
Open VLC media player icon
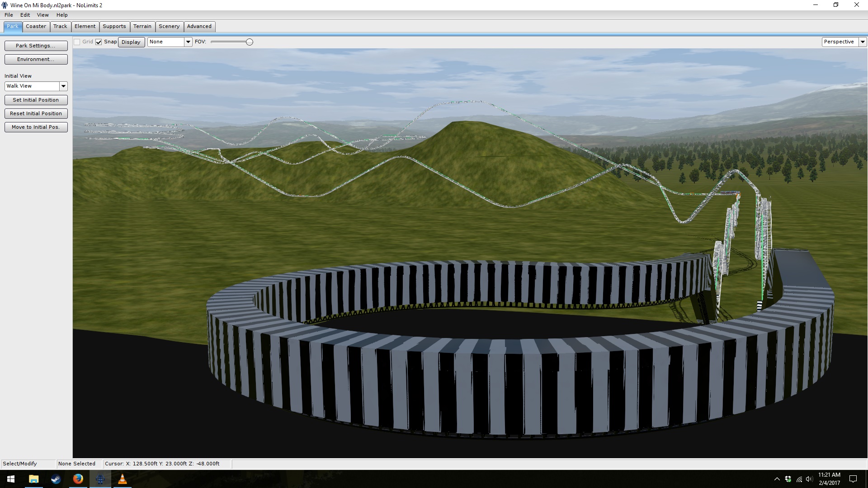(x=122, y=479)
